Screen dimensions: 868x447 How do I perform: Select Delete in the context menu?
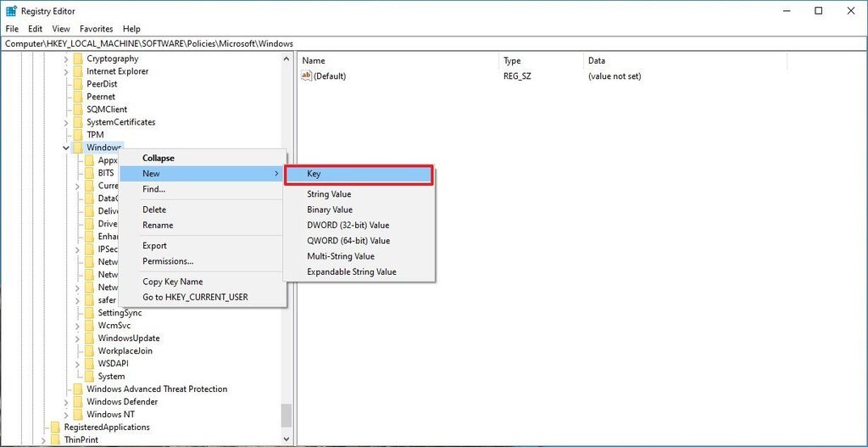203,210
